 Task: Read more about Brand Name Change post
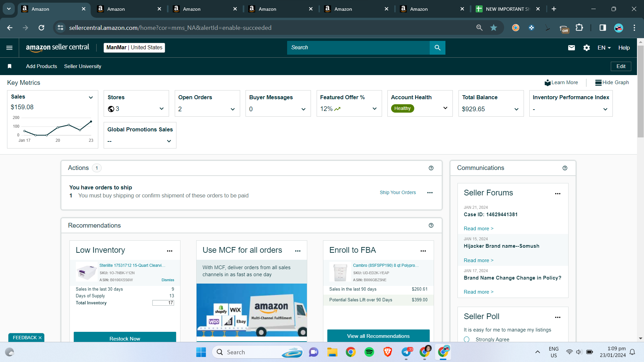(x=478, y=292)
